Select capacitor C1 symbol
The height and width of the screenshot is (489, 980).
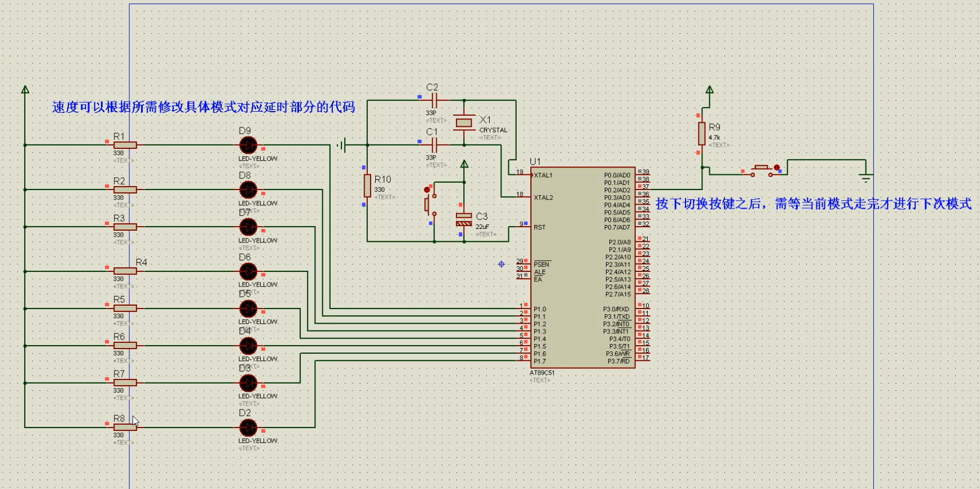click(x=434, y=145)
